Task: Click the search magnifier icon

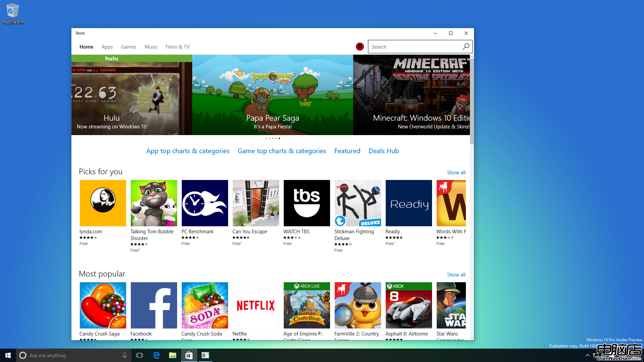Action: pyautogui.click(x=466, y=47)
